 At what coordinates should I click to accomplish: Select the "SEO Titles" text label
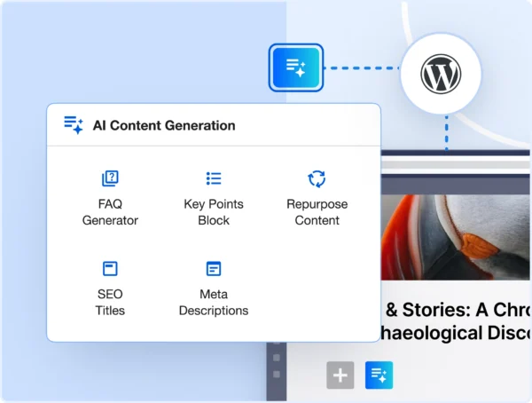[110, 302]
